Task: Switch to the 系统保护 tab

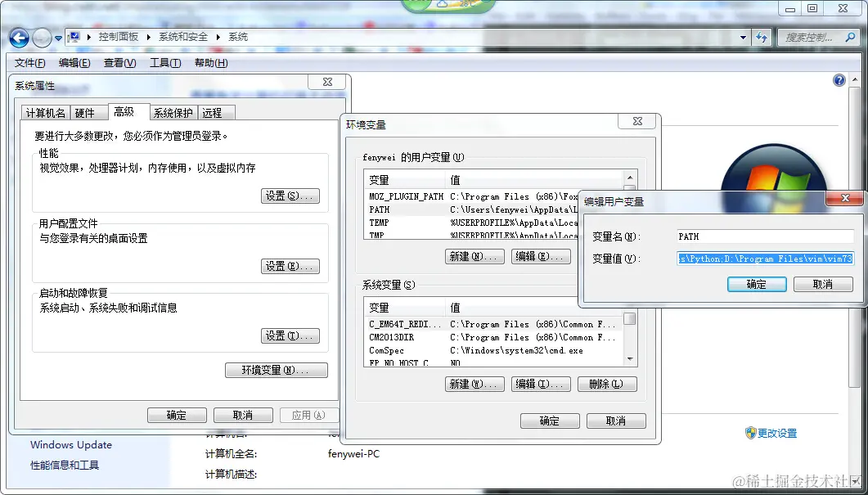Action: 172,113
